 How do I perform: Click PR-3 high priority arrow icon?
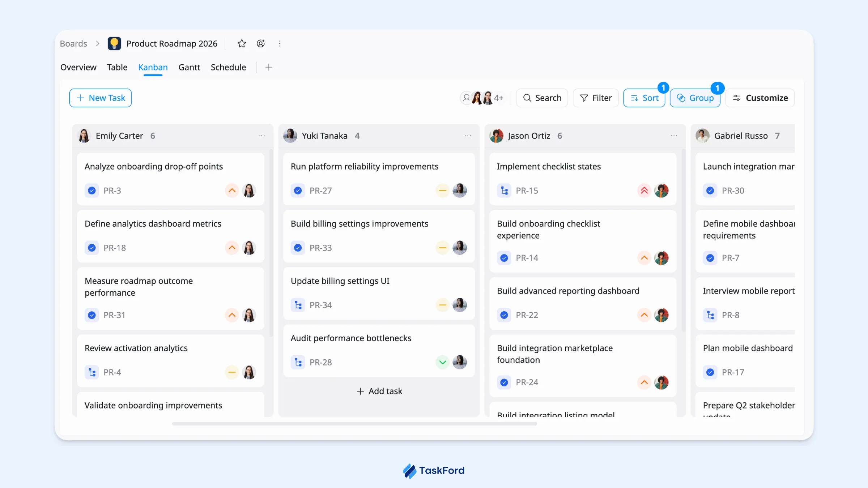(232, 191)
